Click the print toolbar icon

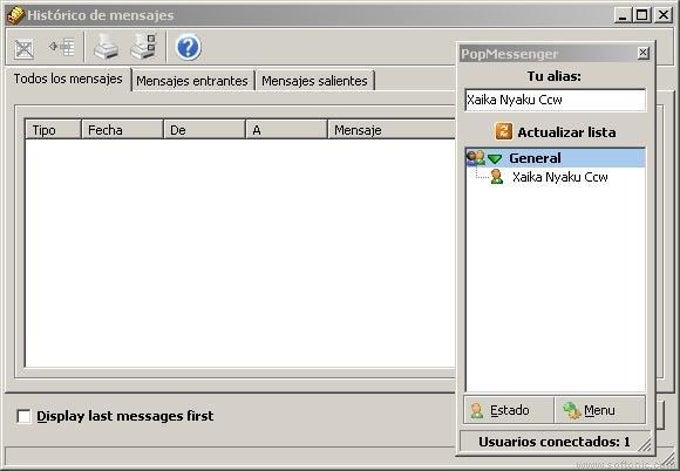pyautogui.click(x=106, y=46)
